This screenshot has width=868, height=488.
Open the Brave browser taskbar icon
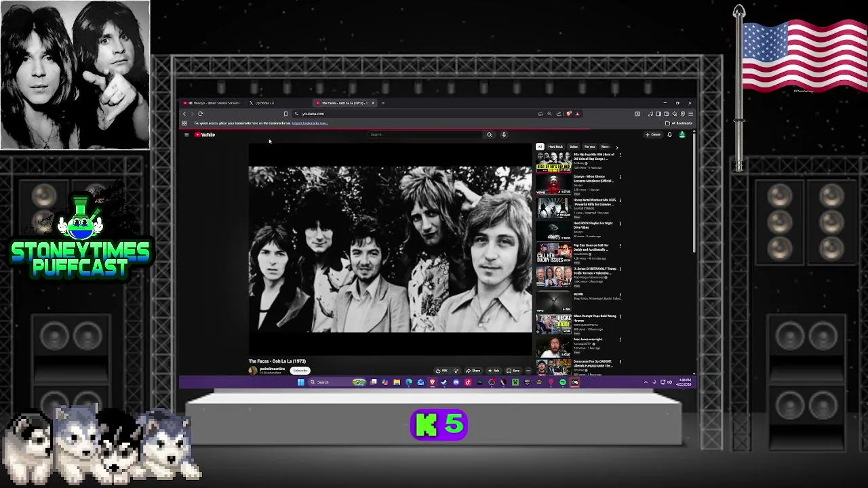(x=432, y=382)
